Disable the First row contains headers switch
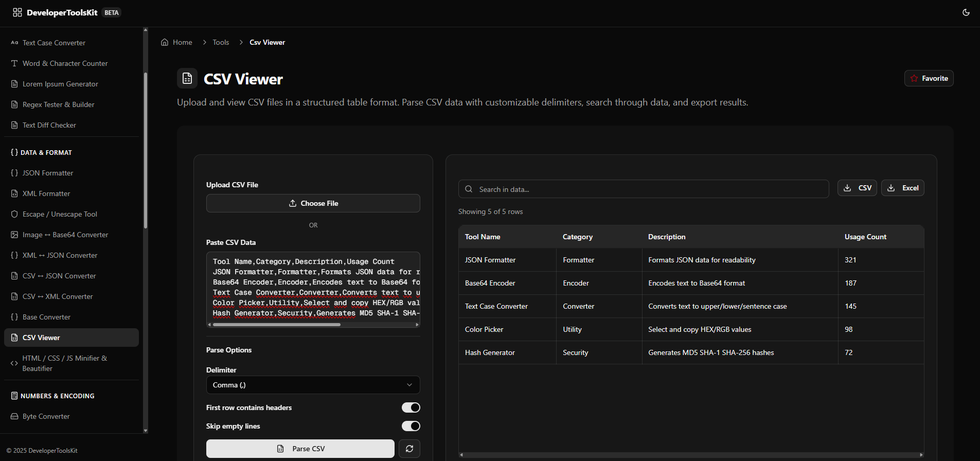This screenshot has width=980, height=461. click(x=411, y=407)
